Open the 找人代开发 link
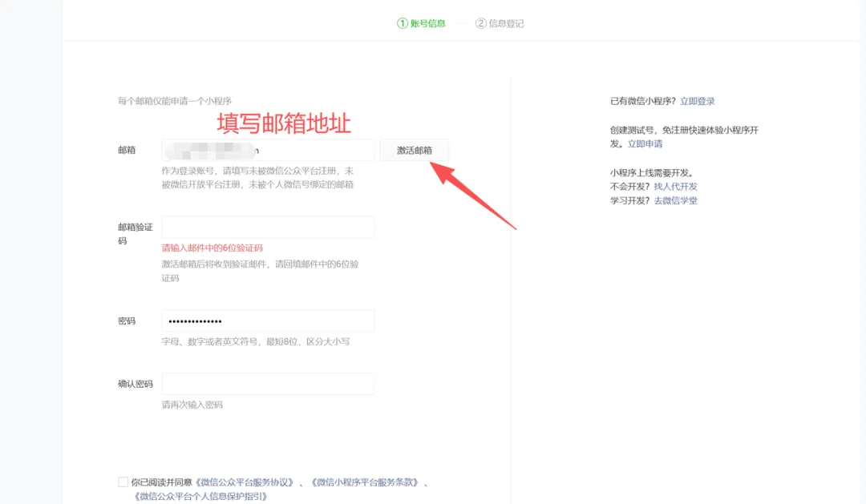This screenshot has width=866, height=504. tap(675, 187)
